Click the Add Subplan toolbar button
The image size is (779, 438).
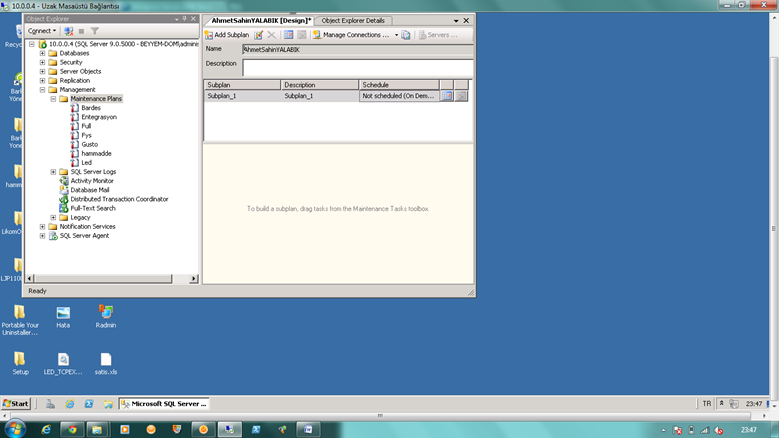(x=227, y=35)
